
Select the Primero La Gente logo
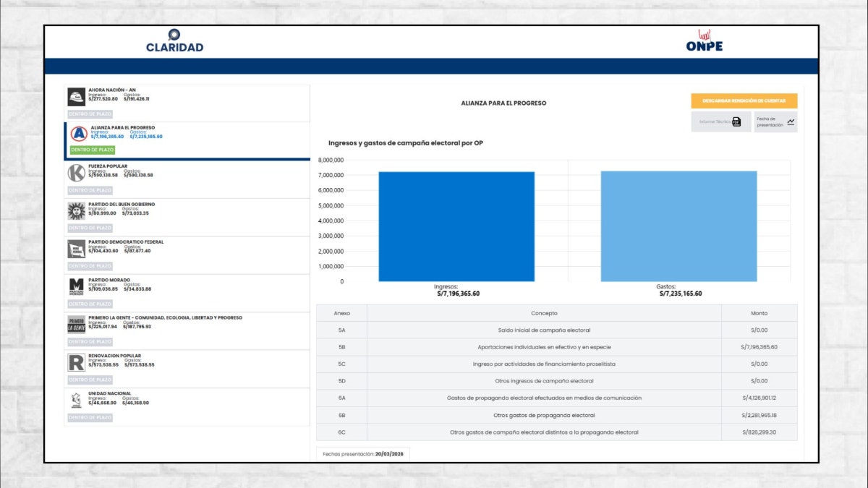[x=77, y=325]
